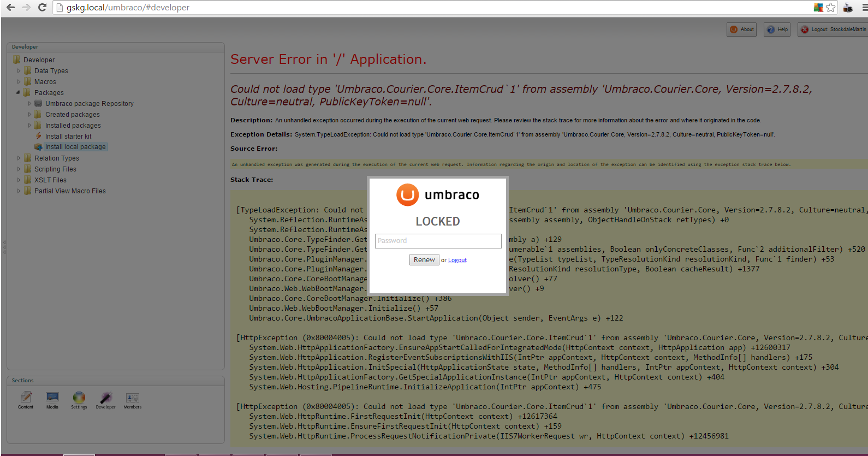Select Packages in the tree
Viewport: 868px width, 456px height.
[x=49, y=93]
